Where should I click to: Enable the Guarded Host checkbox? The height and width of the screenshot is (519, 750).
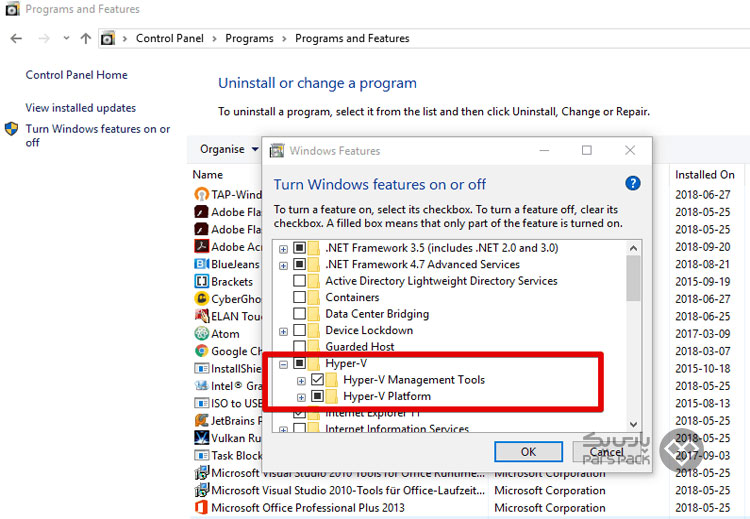[x=299, y=346]
